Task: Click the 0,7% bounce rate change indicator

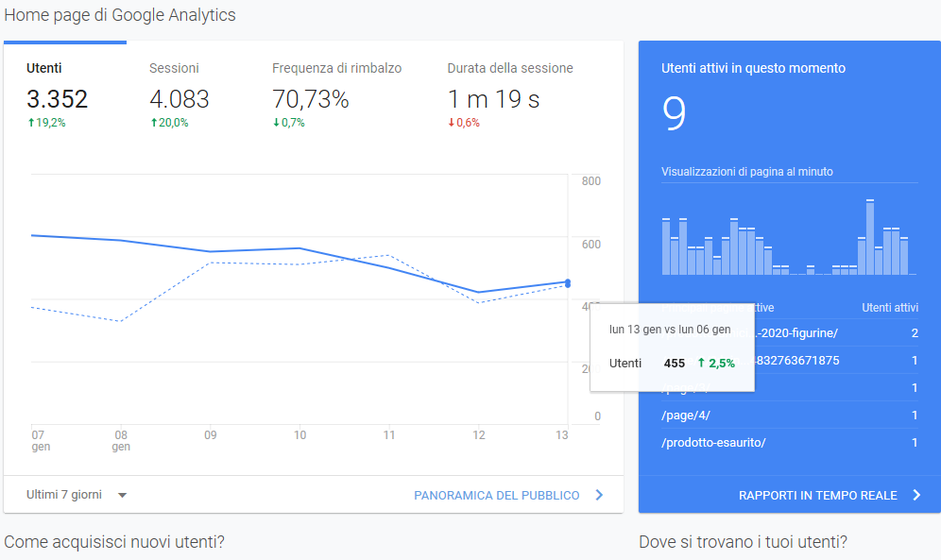Action: point(289,123)
